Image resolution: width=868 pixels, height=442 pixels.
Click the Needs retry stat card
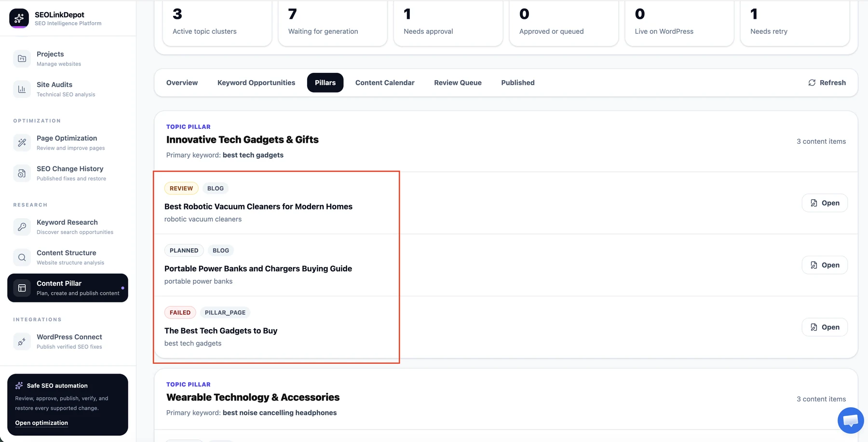click(x=795, y=22)
